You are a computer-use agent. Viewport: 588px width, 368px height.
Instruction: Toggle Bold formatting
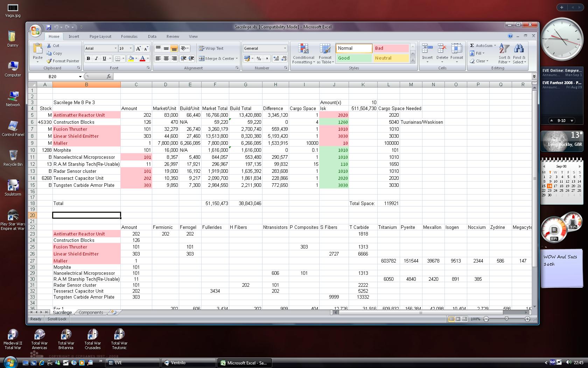tap(88, 59)
